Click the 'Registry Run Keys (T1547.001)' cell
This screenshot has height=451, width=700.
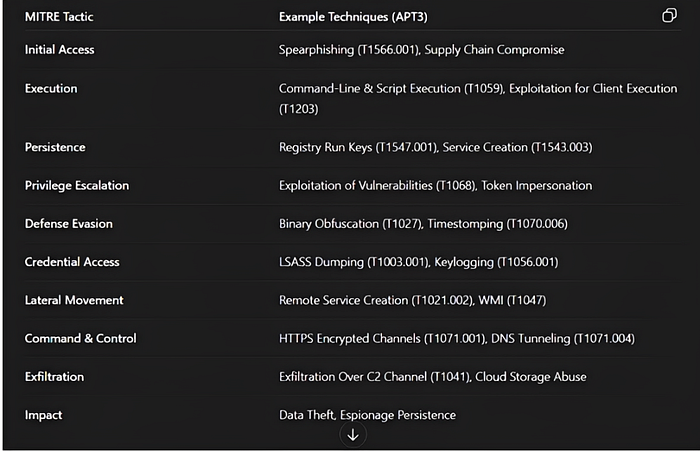point(436,147)
